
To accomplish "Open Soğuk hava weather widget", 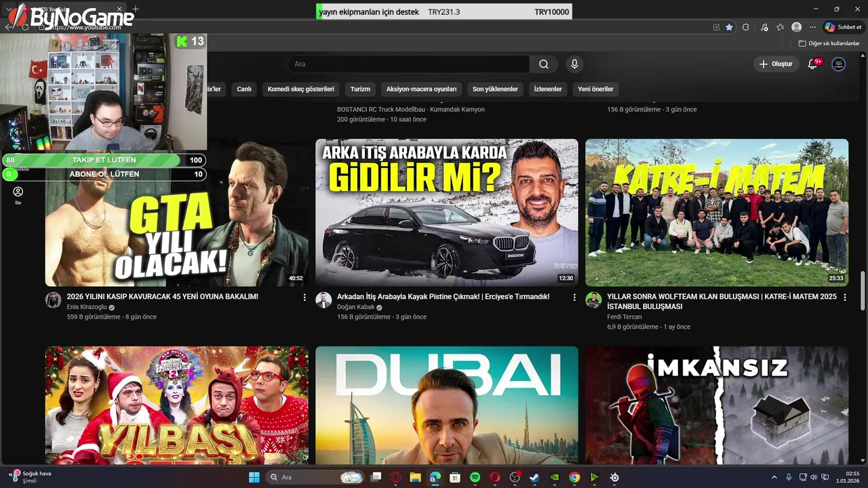I will click(31, 477).
